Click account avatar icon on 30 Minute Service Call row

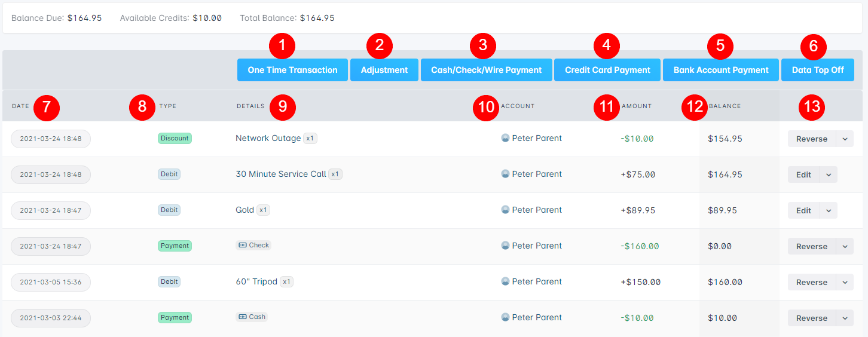coord(505,174)
